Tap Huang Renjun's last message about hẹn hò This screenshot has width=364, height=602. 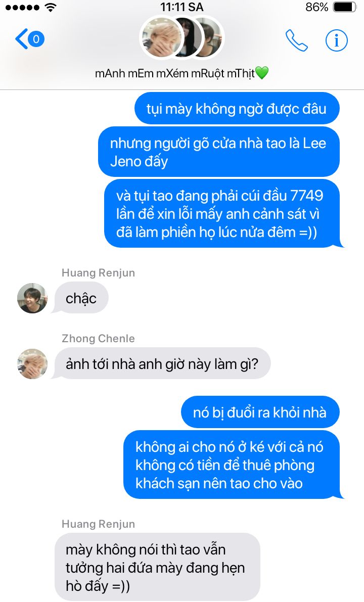157,567
